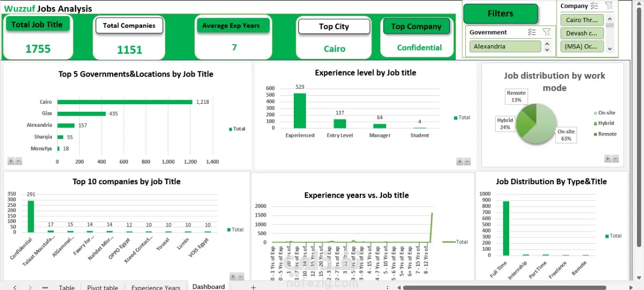
Task: Click the Cairo top city value
Action: point(335,49)
